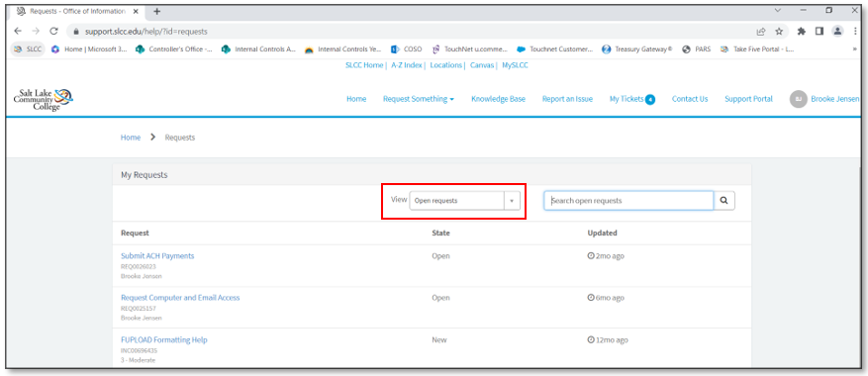Viewport: 868px width, 376px height.
Task: Click the Salt Lake Community College logo
Action: 44,99
